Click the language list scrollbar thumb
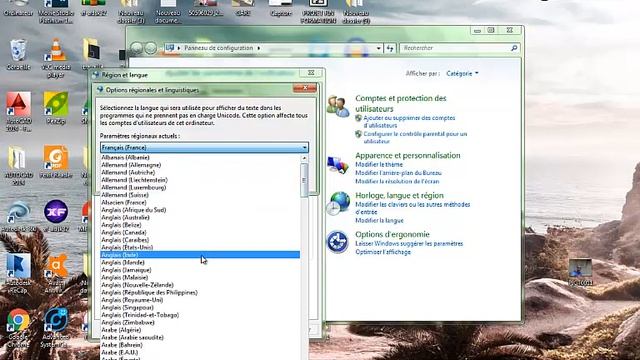Image resolution: width=640 pixels, height=360 pixels. [304, 180]
